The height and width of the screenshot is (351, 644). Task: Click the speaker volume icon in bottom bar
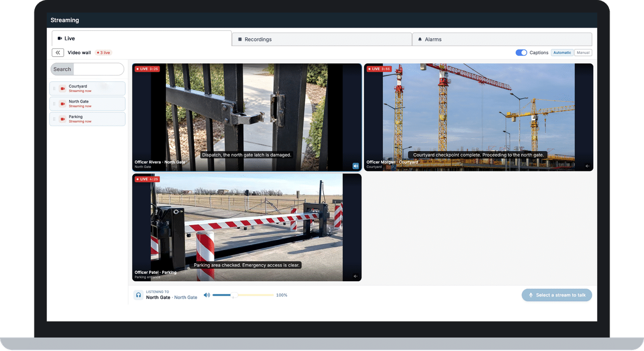point(206,295)
